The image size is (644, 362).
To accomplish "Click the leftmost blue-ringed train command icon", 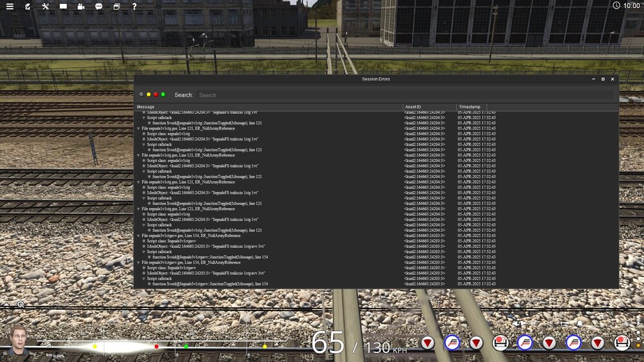I will pos(452,343).
